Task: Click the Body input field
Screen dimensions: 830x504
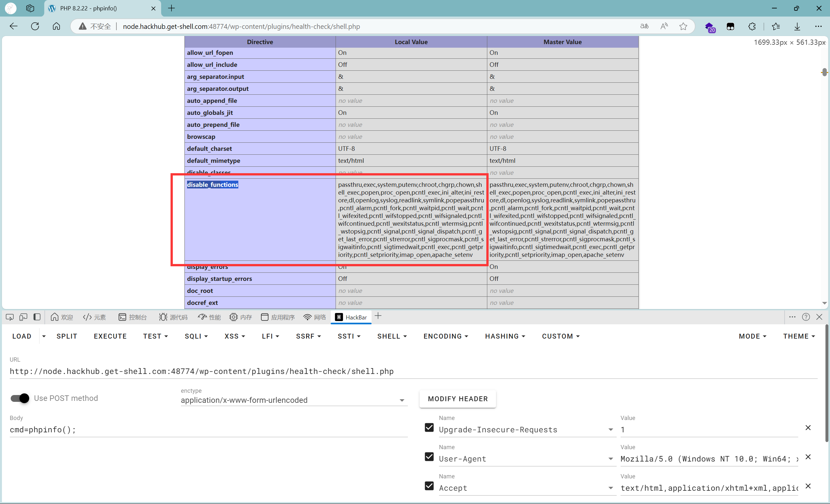Action: pyautogui.click(x=208, y=430)
